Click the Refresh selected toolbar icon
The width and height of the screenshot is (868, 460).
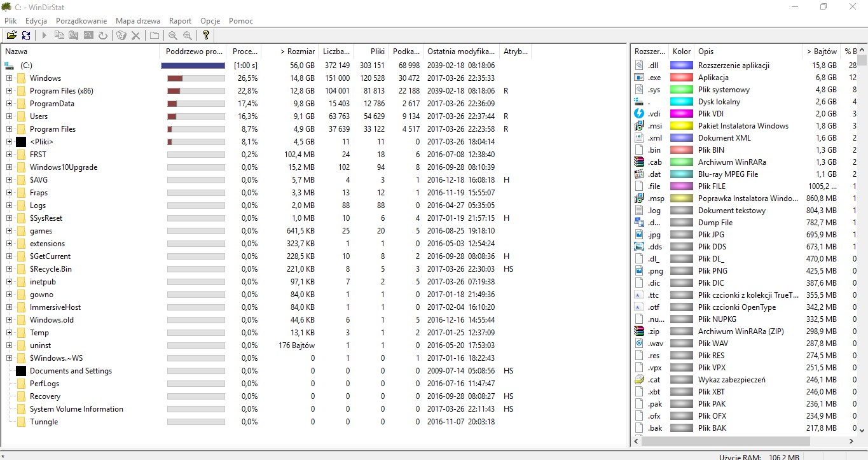pyautogui.click(x=103, y=36)
